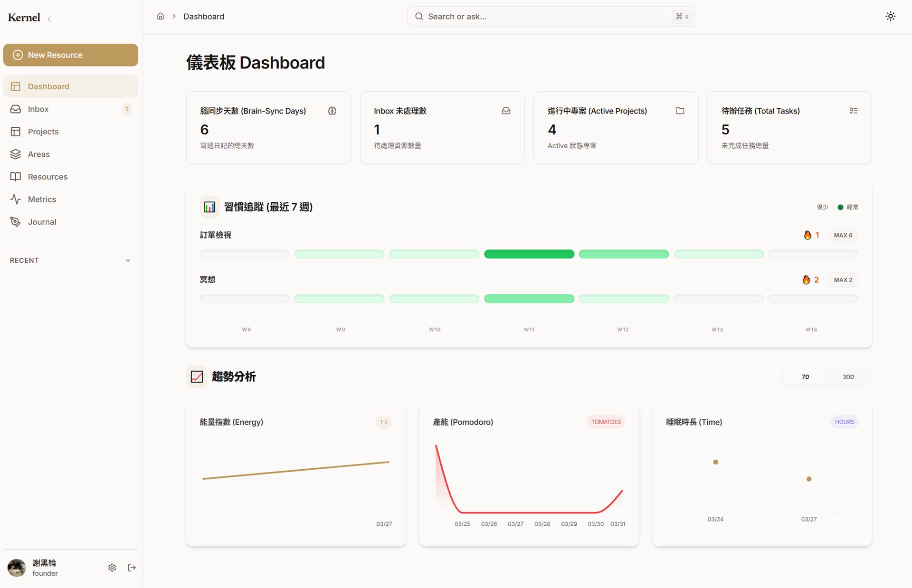Screen dimensions: 912x588
Task: Click the darkest green W11 habit bar
Action: 529,254
